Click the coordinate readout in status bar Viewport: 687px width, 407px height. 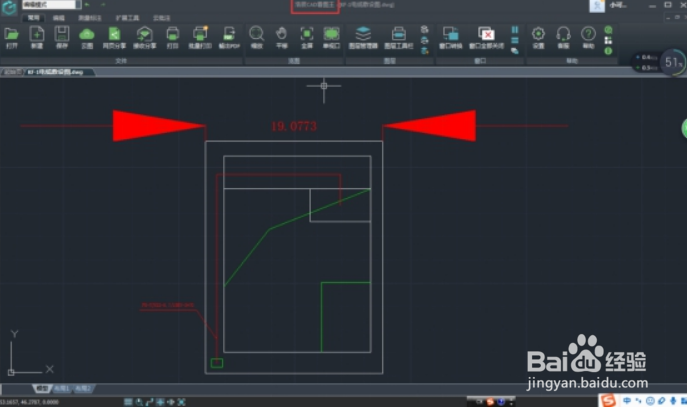coord(29,402)
